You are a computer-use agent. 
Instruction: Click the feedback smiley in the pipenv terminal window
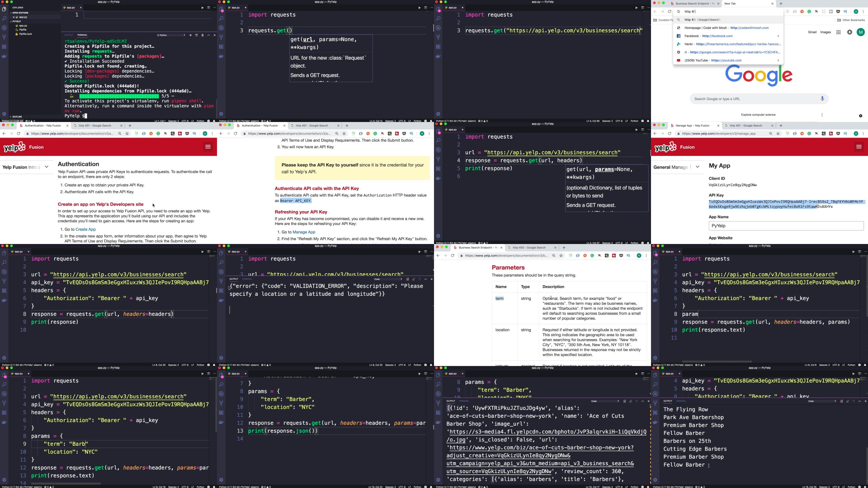(209, 121)
